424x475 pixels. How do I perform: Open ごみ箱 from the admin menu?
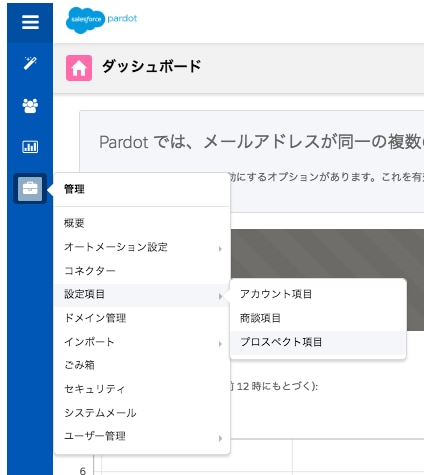point(79,365)
